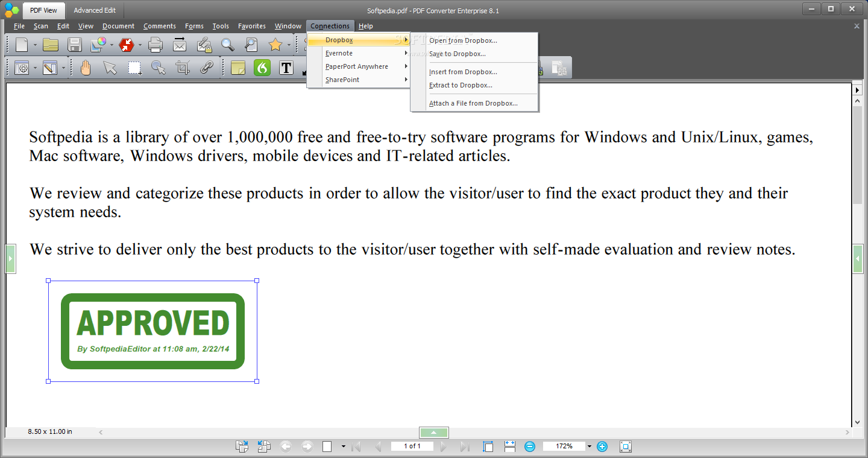
Task: Open a file with the folder icon
Action: 51,45
